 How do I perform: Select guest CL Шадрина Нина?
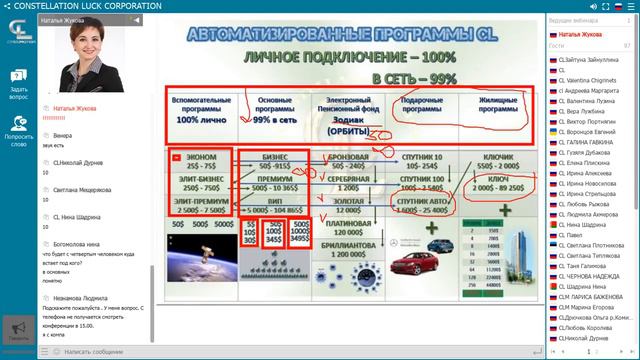click(x=582, y=287)
